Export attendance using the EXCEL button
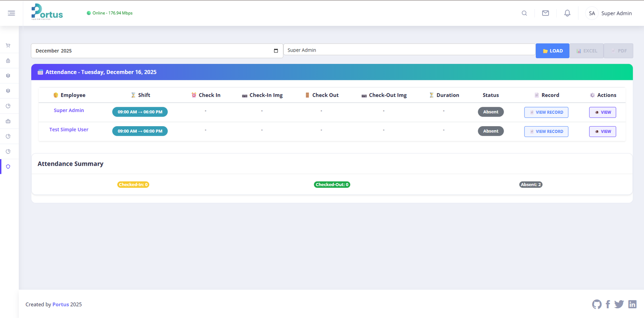Image resolution: width=644 pixels, height=318 pixels. pyautogui.click(x=586, y=51)
